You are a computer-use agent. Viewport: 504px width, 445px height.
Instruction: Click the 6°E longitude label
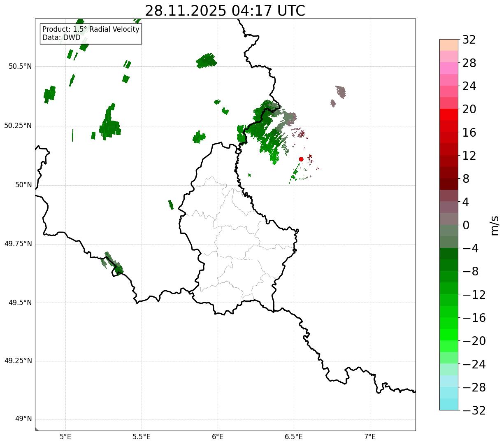tap(218, 436)
